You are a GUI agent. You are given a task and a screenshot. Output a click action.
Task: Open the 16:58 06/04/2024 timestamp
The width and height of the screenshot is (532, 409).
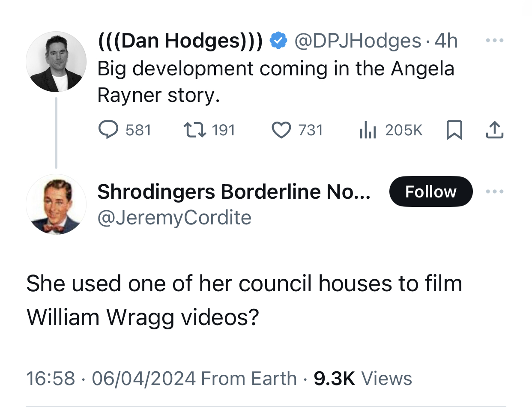coord(111,379)
